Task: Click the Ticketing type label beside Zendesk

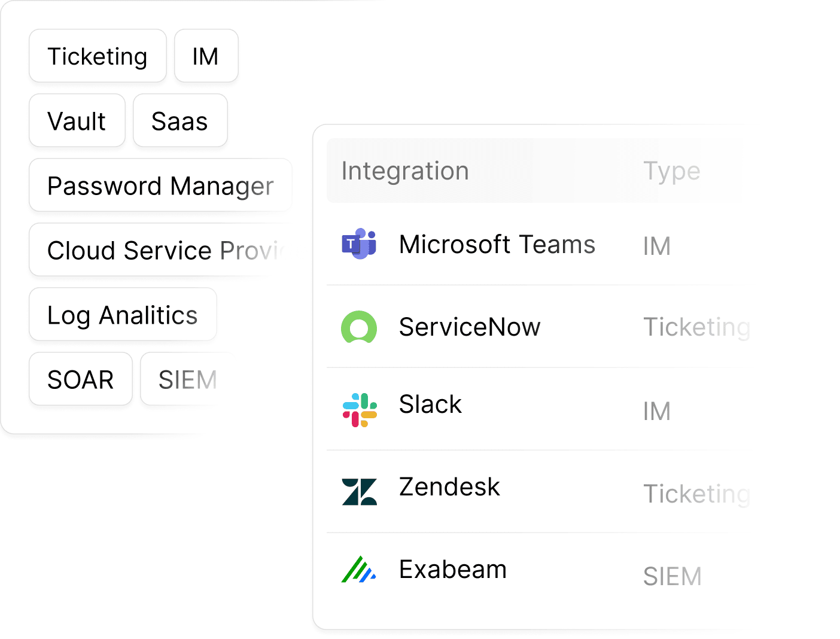Action: pyautogui.click(x=696, y=494)
